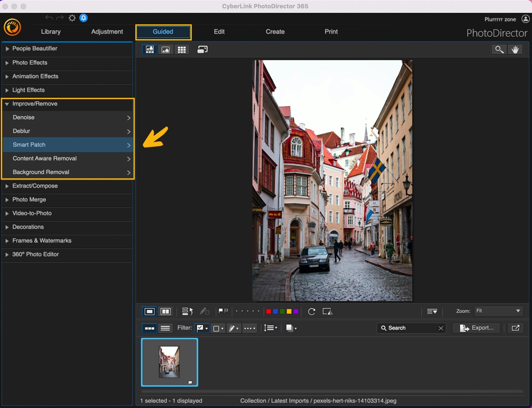Click the reject flag icon
The width and height of the screenshot is (532, 408).
226,311
